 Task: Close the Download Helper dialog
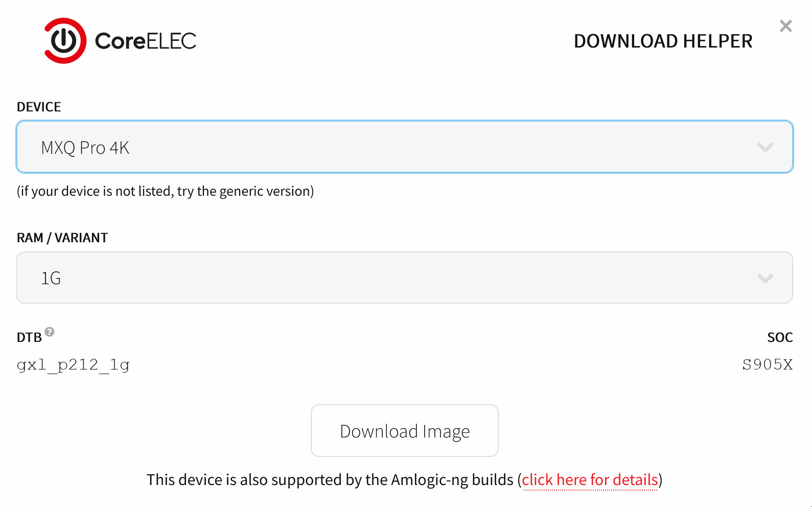tap(785, 26)
